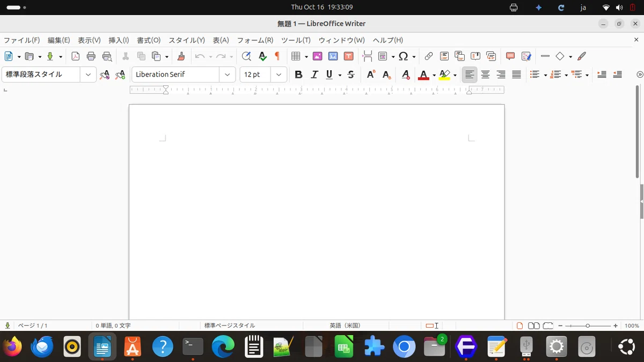Center text horizontally
Viewport: 644px width, 362px height.
coord(485,75)
